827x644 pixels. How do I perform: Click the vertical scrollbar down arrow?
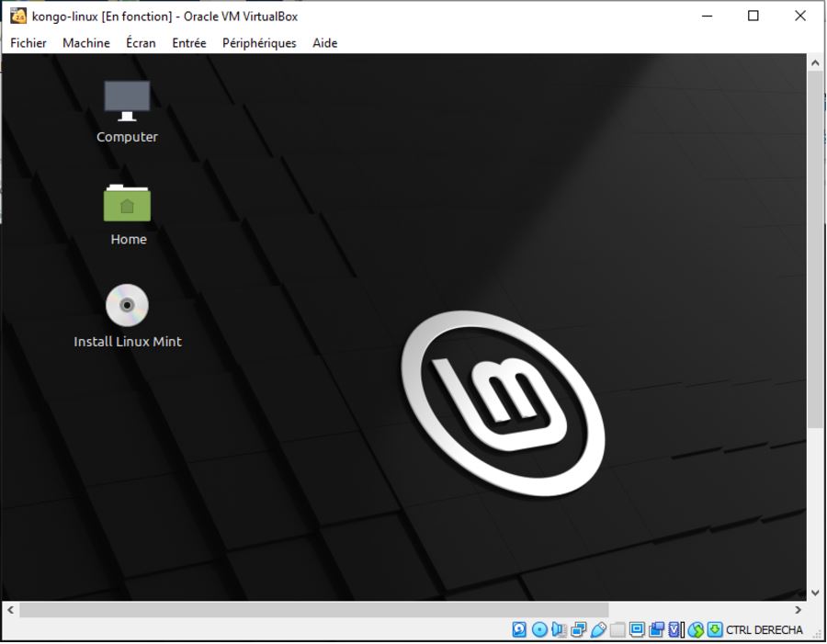(814, 593)
